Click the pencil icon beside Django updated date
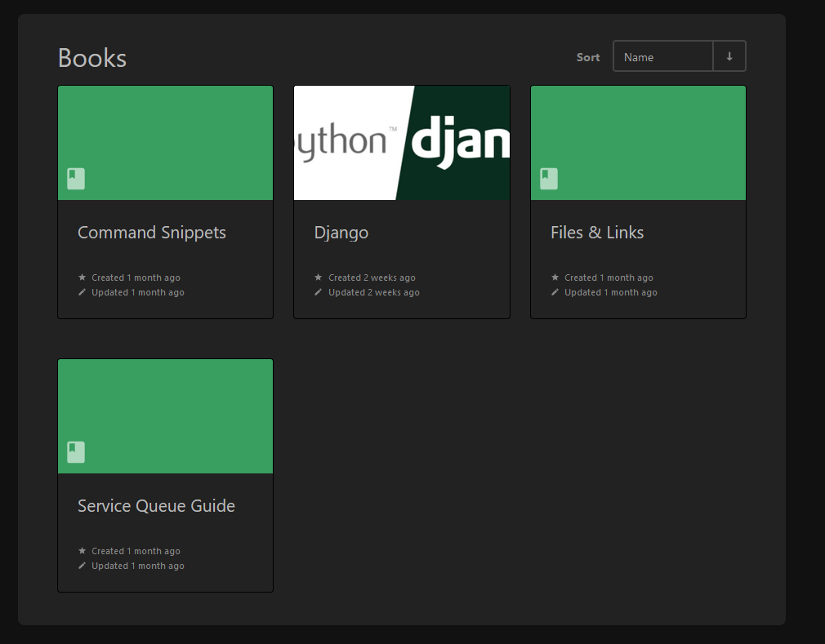Image resolution: width=825 pixels, height=644 pixels. coord(319,292)
